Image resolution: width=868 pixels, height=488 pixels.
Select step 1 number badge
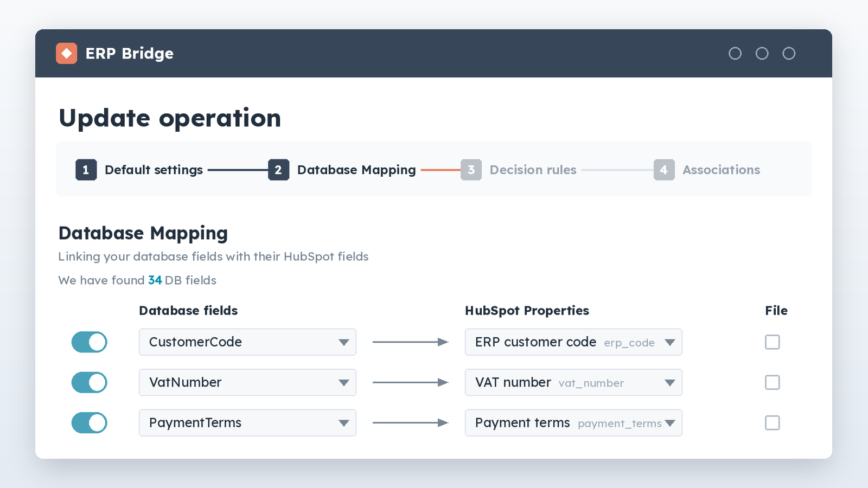coord(86,170)
